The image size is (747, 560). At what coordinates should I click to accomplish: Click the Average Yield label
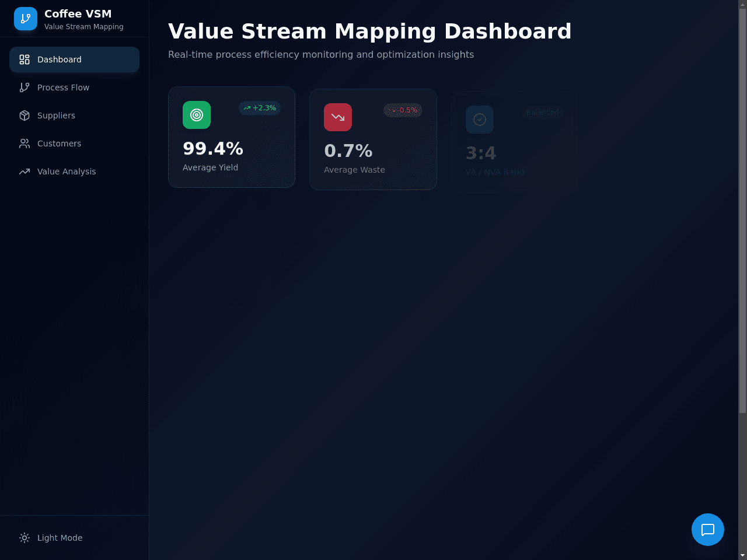tap(210, 167)
